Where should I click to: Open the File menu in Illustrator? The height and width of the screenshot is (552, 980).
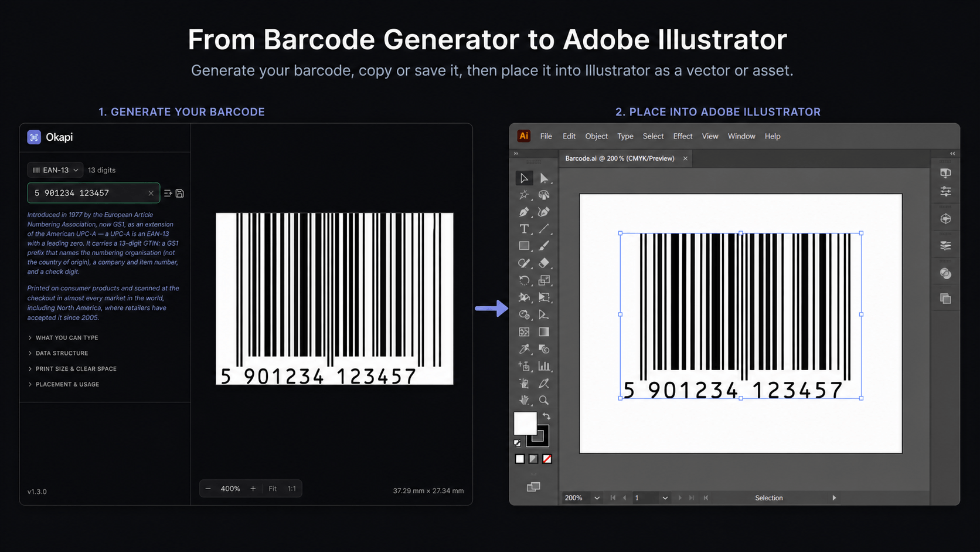tap(546, 136)
